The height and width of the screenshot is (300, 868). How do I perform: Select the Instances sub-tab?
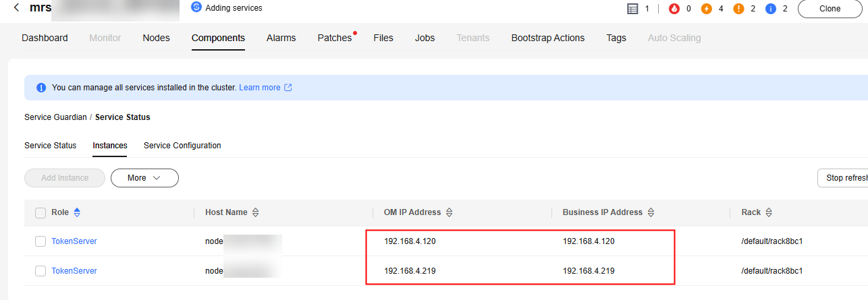point(110,146)
